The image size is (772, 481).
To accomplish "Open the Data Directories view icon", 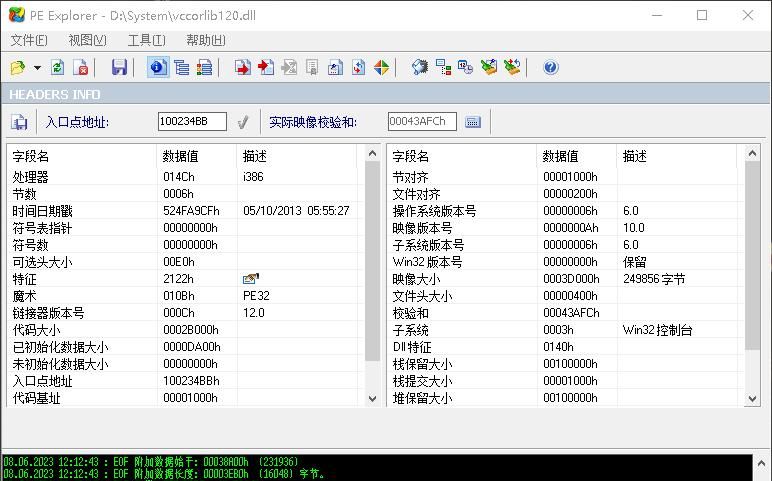I will (x=182, y=67).
